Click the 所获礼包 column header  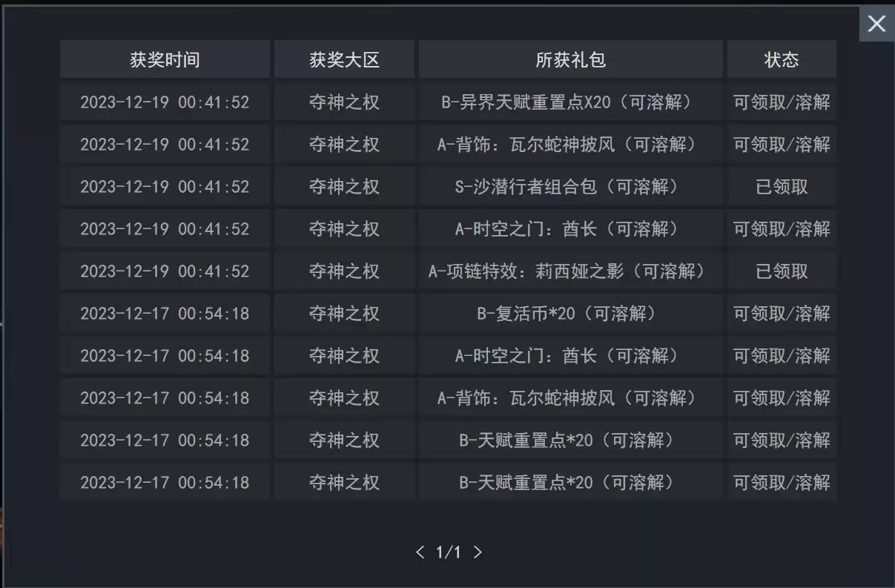(x=570, y=60)
